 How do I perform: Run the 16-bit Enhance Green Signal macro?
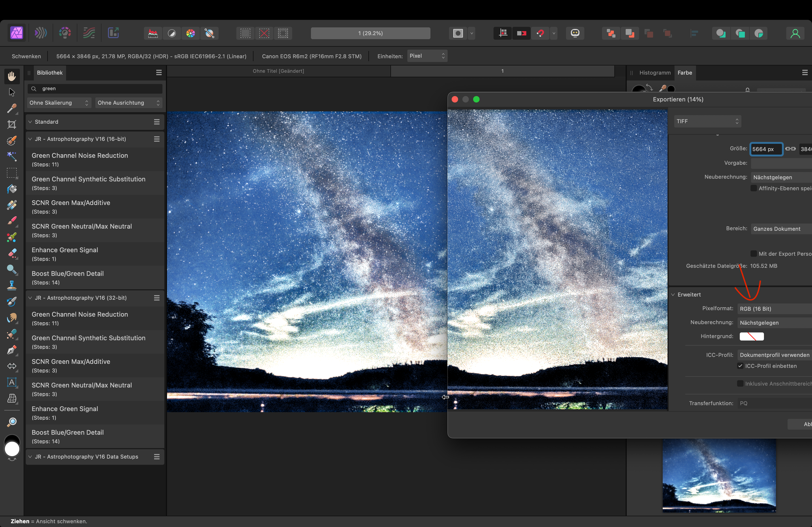pyautogui.click(x=95, y=254)
